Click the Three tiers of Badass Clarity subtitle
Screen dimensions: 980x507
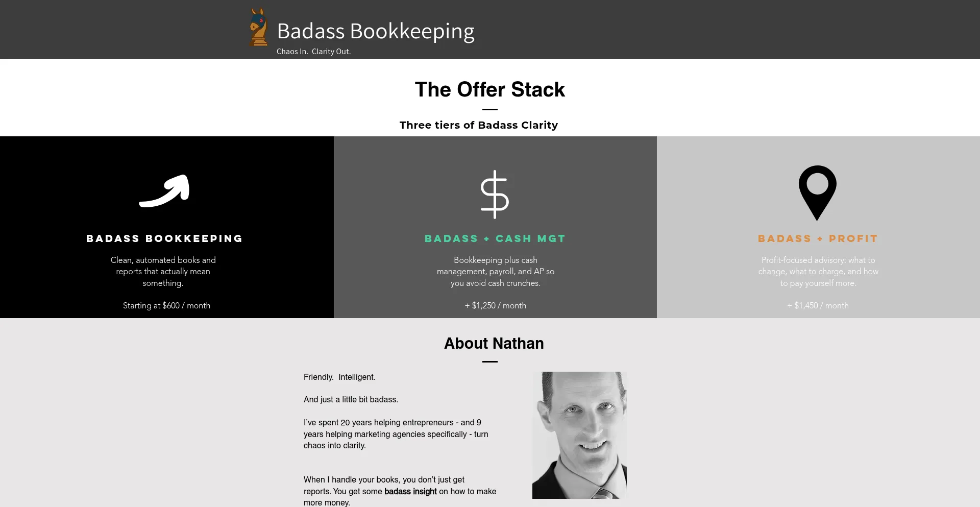click(479, 125)
